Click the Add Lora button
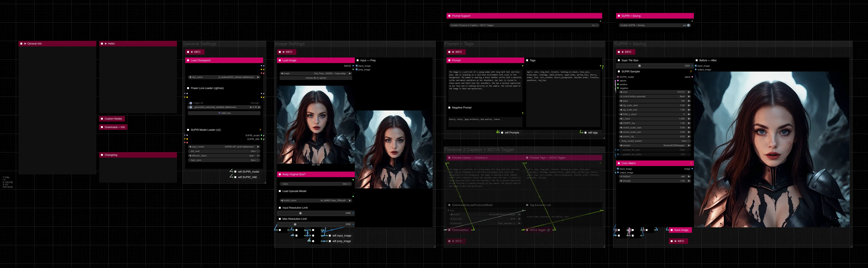The image size is (868, 268). (224, 113)
